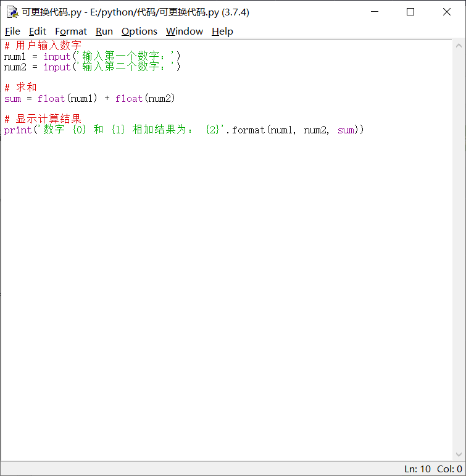This screenshot has height=476, width=466.
Task: Click the num1 variable on line two
Action: (x=15, y=57)
